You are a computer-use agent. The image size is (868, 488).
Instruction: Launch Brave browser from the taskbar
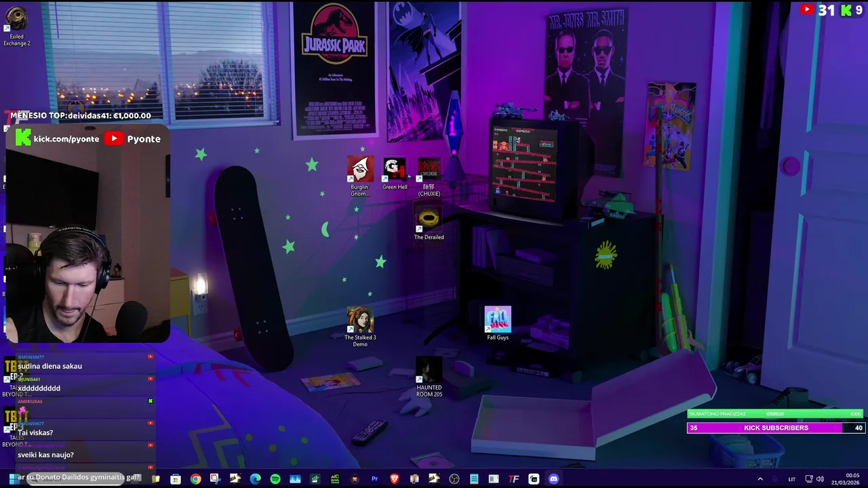(395, 479)
